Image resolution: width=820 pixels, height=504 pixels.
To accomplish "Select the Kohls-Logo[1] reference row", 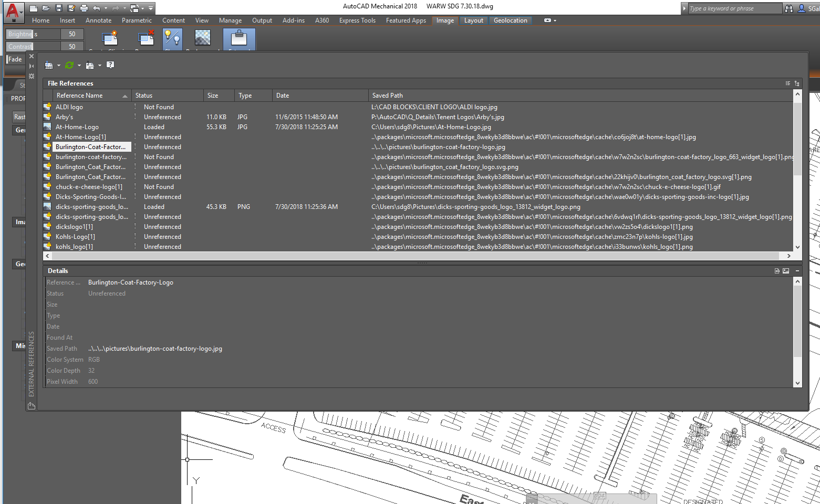I will pyautogui.click(x=418, y=237).
